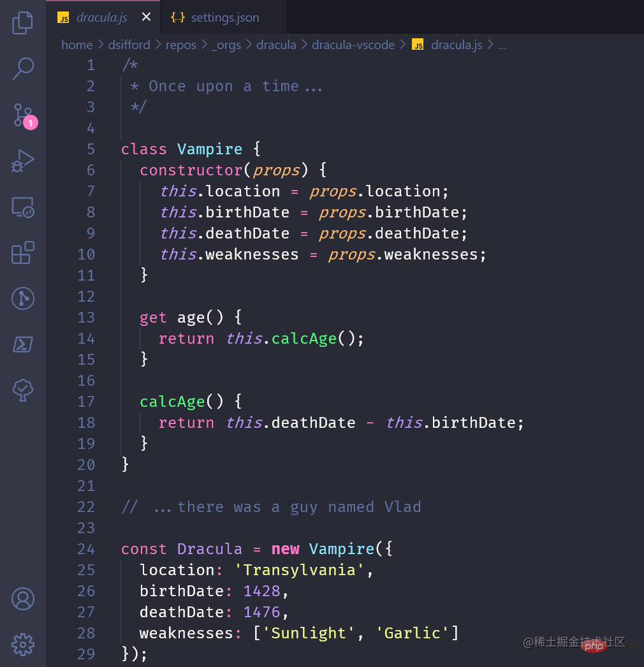Image resolution: width=644 pixels, height=667 pixels.
Task: Expand the dracula-vscode breadcrumb folder
Action: coord(353,45)
